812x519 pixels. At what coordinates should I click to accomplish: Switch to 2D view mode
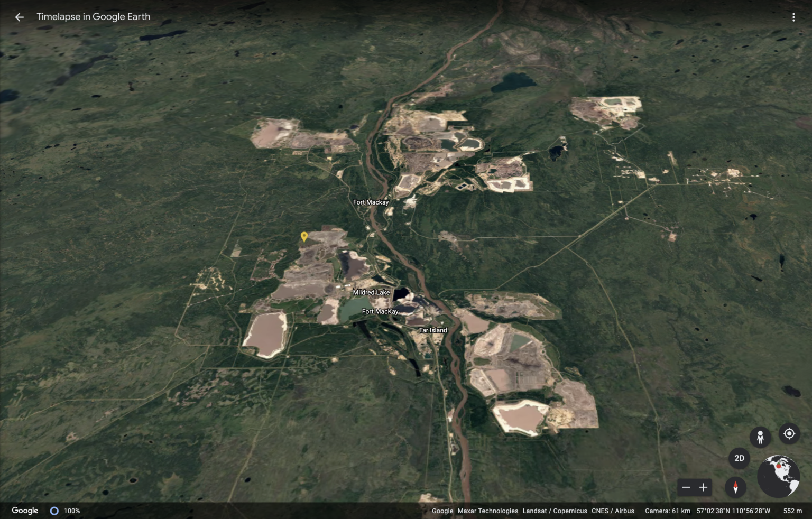[739, 458]
